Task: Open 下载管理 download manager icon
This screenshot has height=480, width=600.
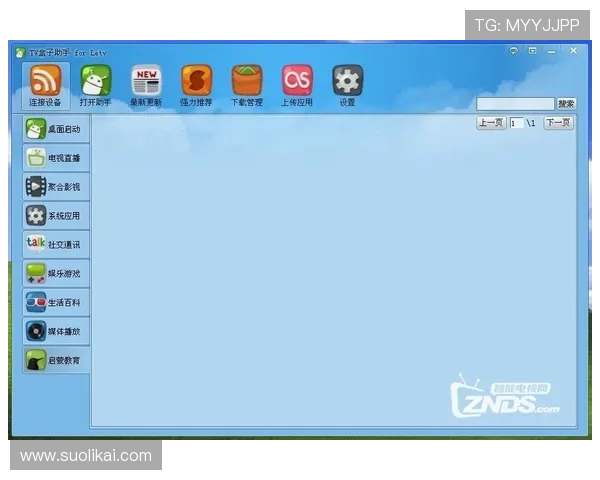Action: [246, 86]
